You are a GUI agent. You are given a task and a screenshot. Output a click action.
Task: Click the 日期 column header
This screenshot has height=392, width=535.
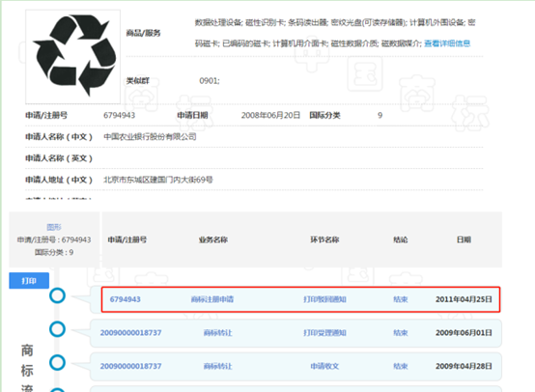[464, 239]
